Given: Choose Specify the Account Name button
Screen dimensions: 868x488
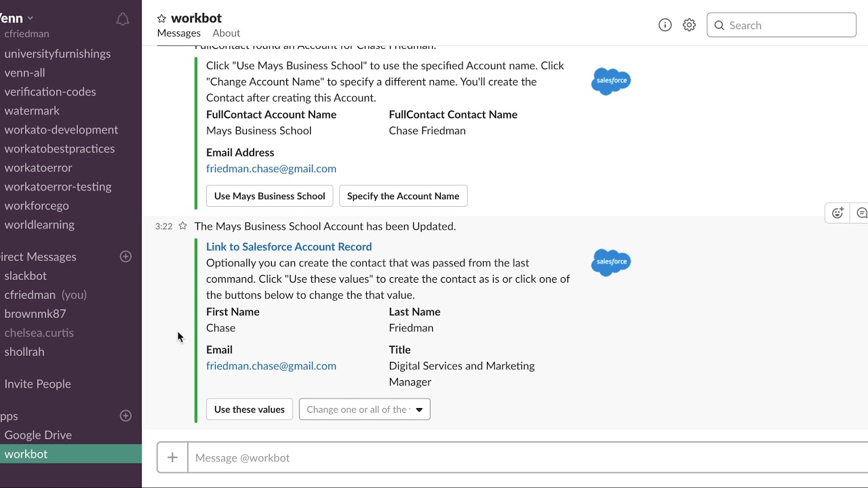Looking at the screenshot, I should tap(403, 196).
